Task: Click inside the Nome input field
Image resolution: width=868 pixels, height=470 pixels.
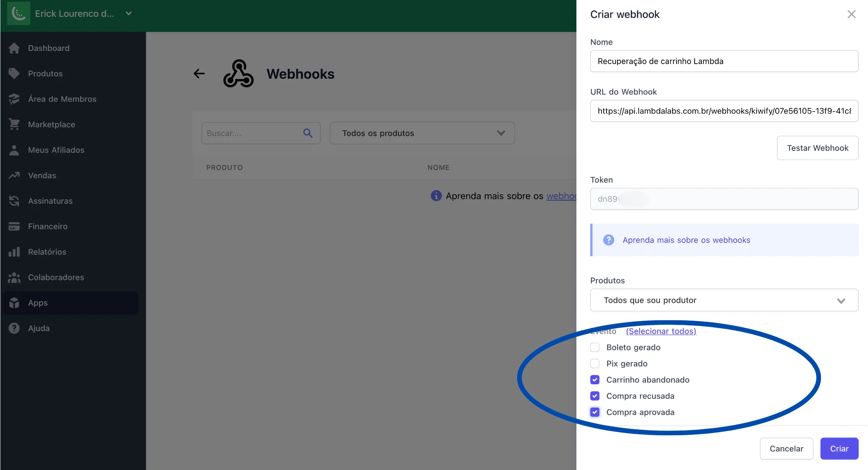Action: pos(723,61)
